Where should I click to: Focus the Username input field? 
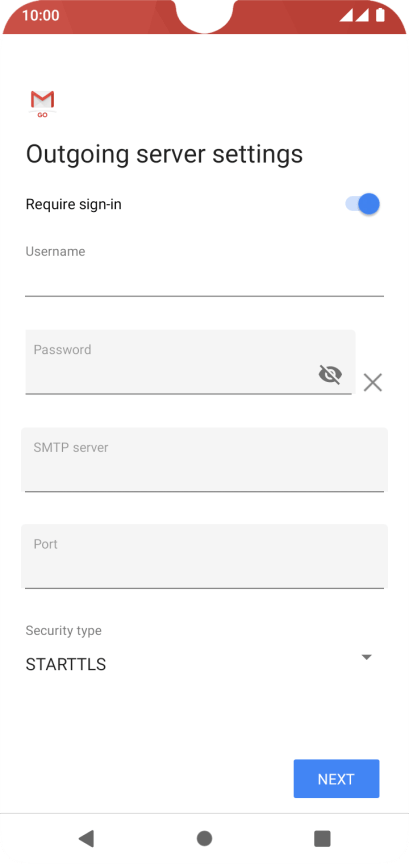click(204, 280)
